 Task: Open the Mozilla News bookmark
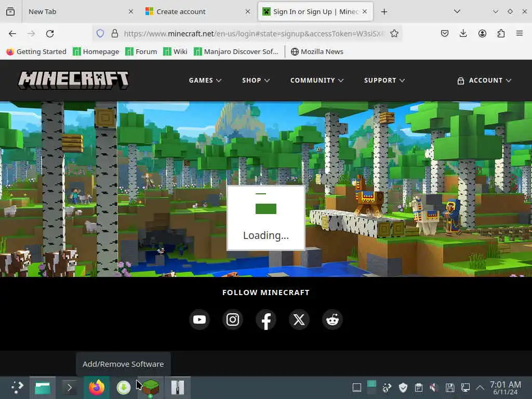pos(317,51)
